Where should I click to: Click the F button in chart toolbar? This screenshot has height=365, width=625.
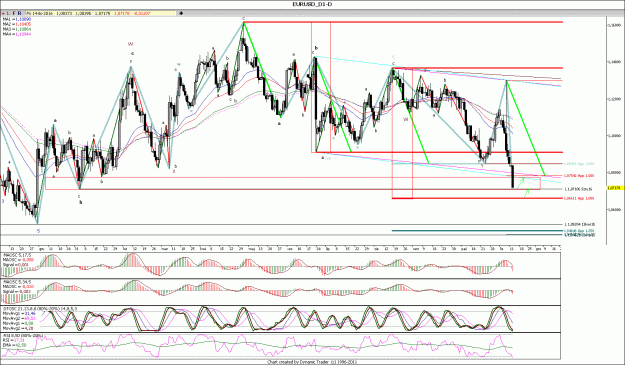14,13
